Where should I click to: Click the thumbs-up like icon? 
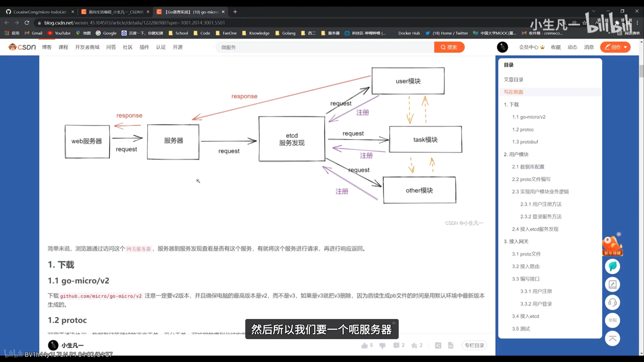365,345
